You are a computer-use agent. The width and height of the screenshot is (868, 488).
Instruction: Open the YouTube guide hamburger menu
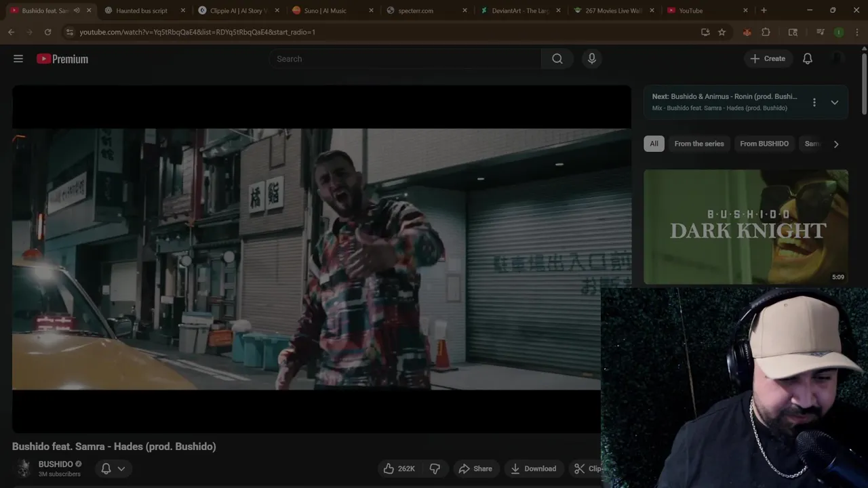18,59
